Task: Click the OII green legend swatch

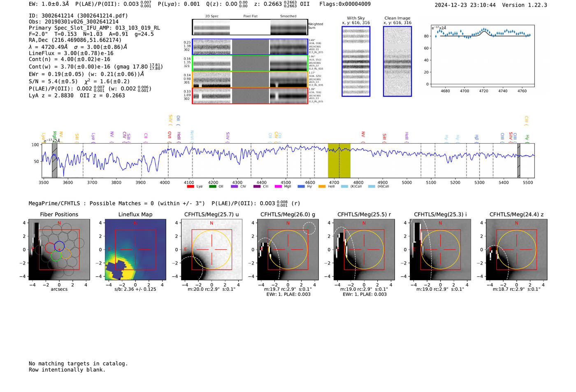Action: [212, 186]
